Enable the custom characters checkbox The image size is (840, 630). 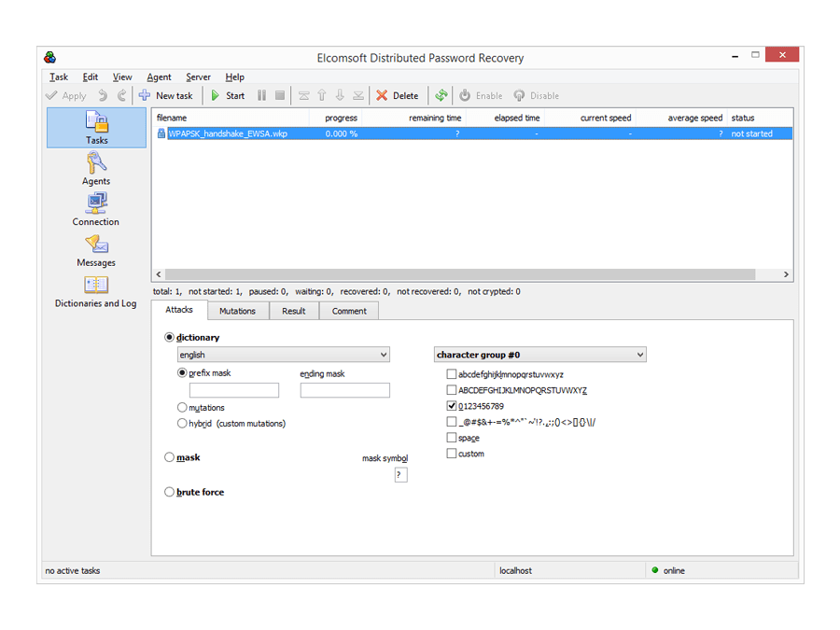pos(452,454)
